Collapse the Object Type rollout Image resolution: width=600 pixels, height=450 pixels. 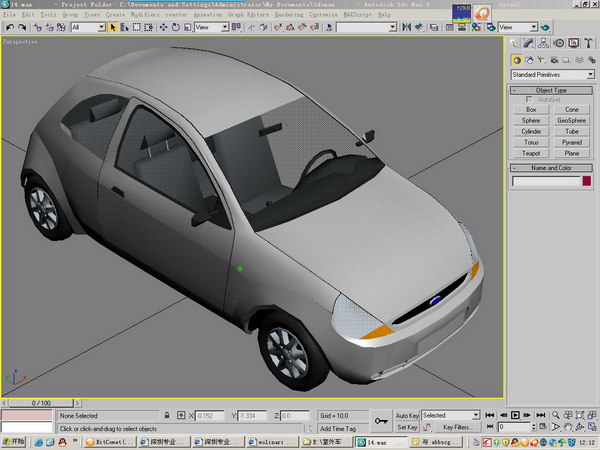tap(551, 90)
